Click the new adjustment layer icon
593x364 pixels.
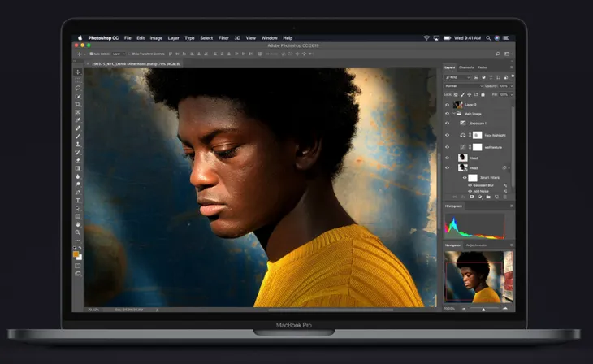(480, 197)
